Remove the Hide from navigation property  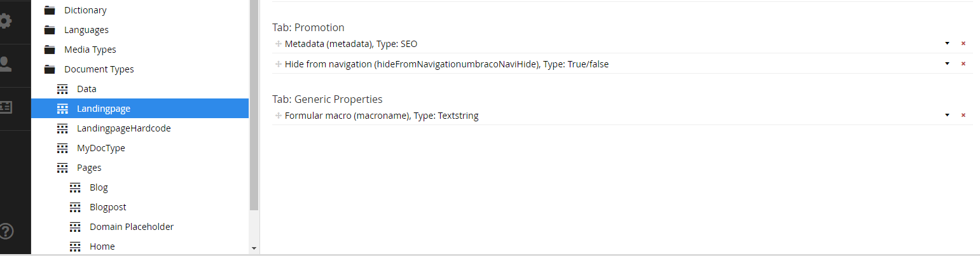tap(963, 64)
